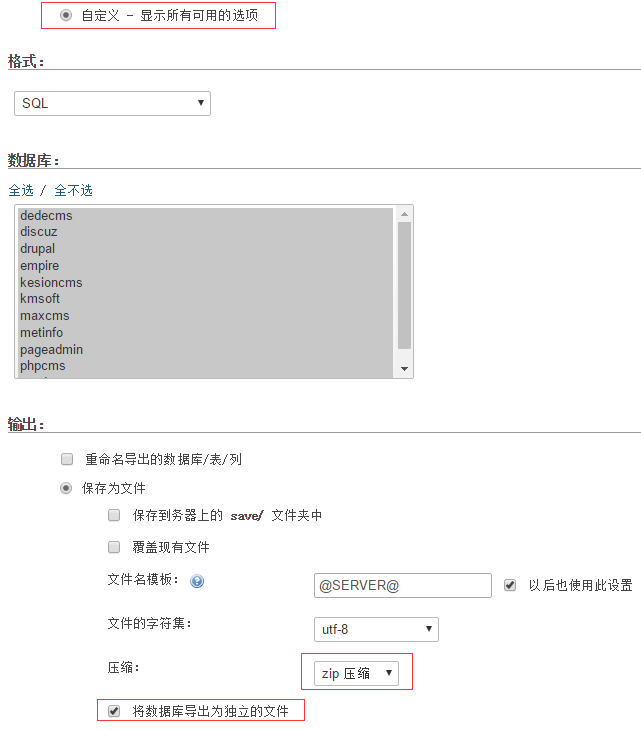Toggle 保存到服务器上的 save/ 文件夹 checkbox

click(114, 515)
